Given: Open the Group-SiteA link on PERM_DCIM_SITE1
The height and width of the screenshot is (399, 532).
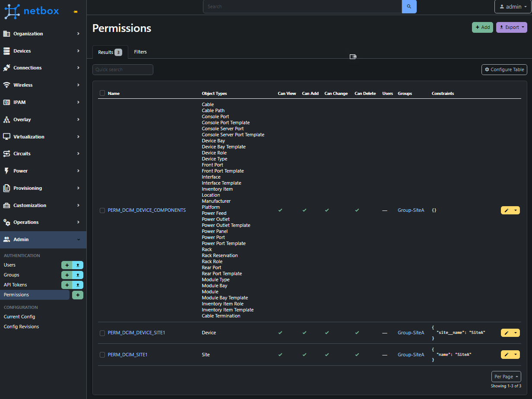Looking at the screenshot, I should (411, 354).
